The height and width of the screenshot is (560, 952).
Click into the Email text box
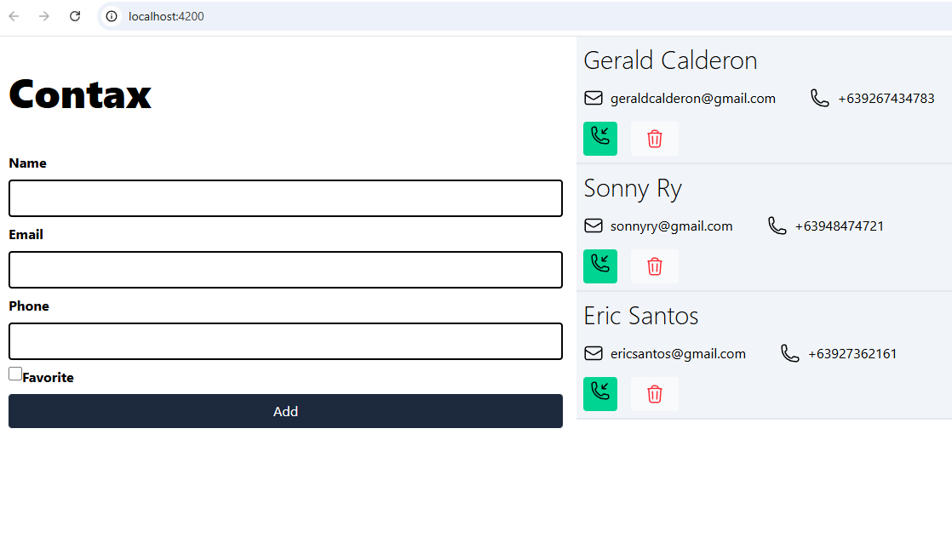(x=285, y=270)
